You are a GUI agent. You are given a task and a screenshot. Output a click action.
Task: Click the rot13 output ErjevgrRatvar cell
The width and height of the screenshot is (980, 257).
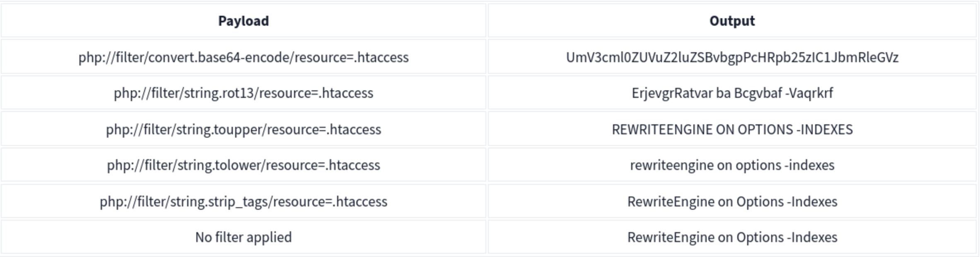pos(732,93)
